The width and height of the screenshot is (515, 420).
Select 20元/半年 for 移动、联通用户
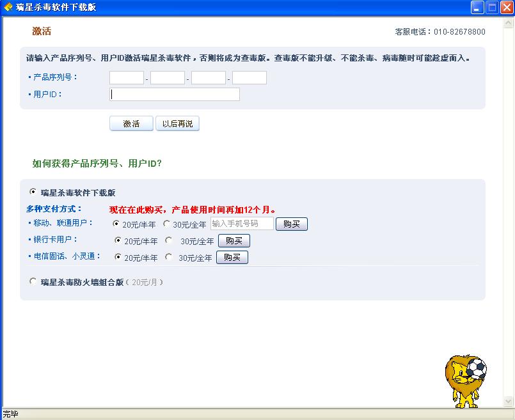[x=116, y=224]
